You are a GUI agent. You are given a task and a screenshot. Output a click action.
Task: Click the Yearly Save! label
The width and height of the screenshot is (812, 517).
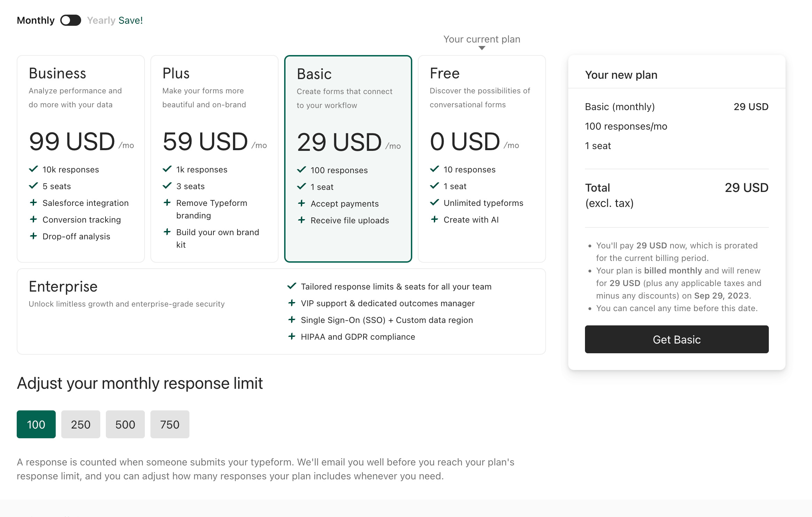[115, 21]
